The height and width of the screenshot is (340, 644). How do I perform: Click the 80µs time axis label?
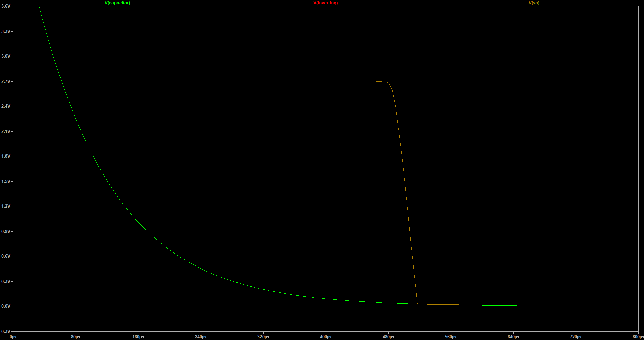[76, 337]
